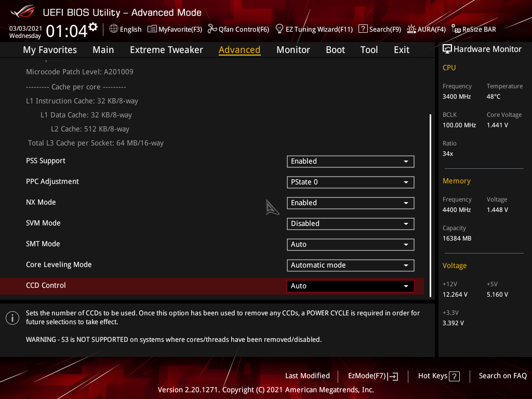This screenshot has width=532, height=399.
Task: Click Hardware Monitor display icon
Action: [447, 49]
